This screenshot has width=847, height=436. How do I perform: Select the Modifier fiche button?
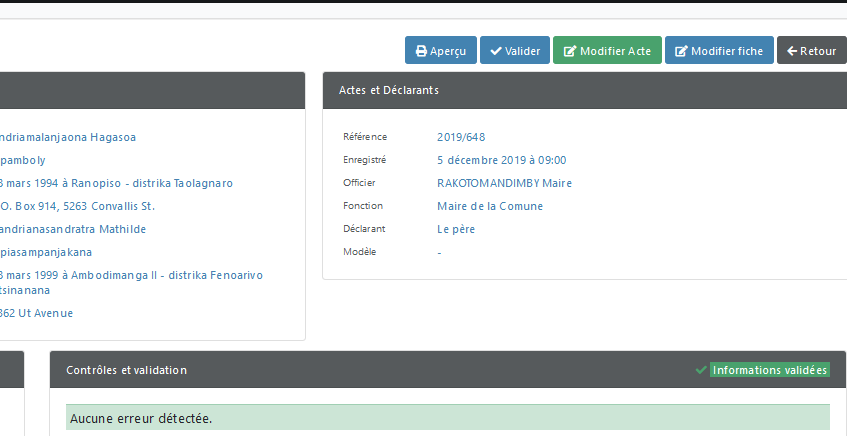[719, 50]
